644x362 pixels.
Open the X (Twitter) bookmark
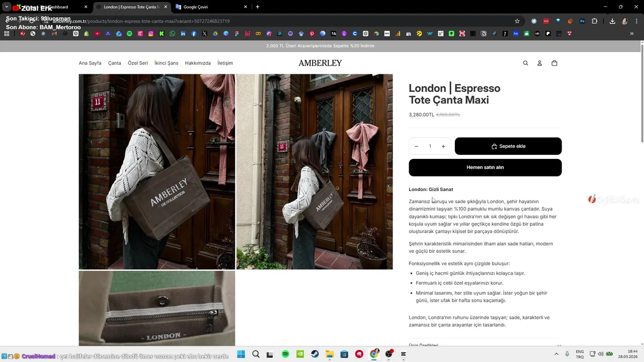[x=204, y=34]
